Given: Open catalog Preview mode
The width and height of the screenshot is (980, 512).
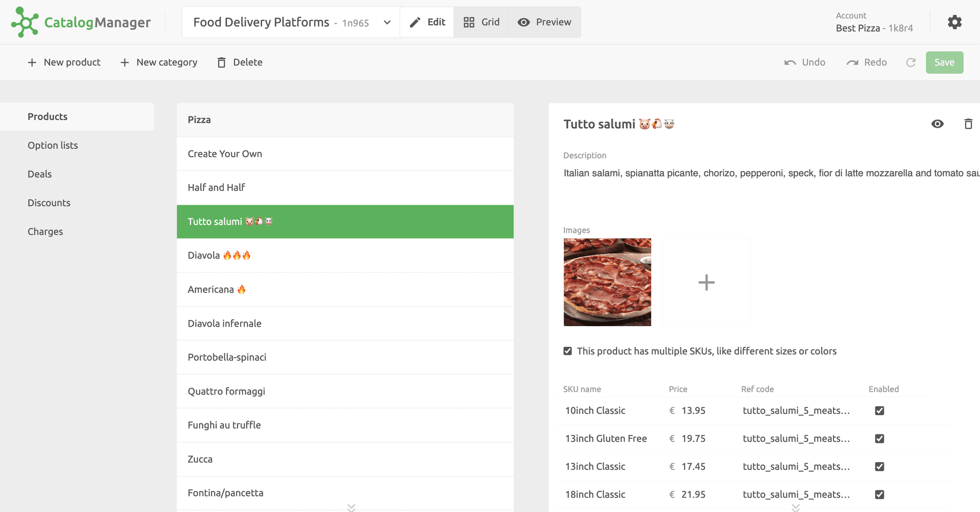Looking at the screenshot, I should click(x=544, y=22).
